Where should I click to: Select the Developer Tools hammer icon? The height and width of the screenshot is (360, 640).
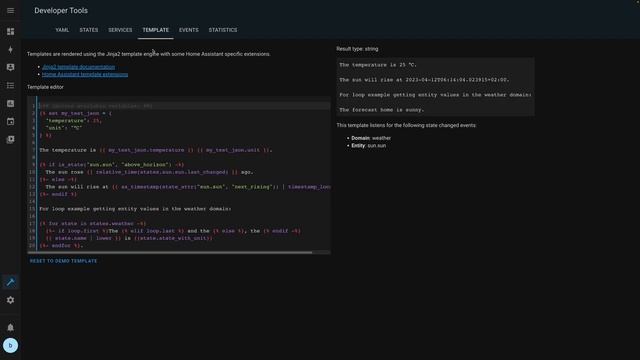[x=11, y=282]
